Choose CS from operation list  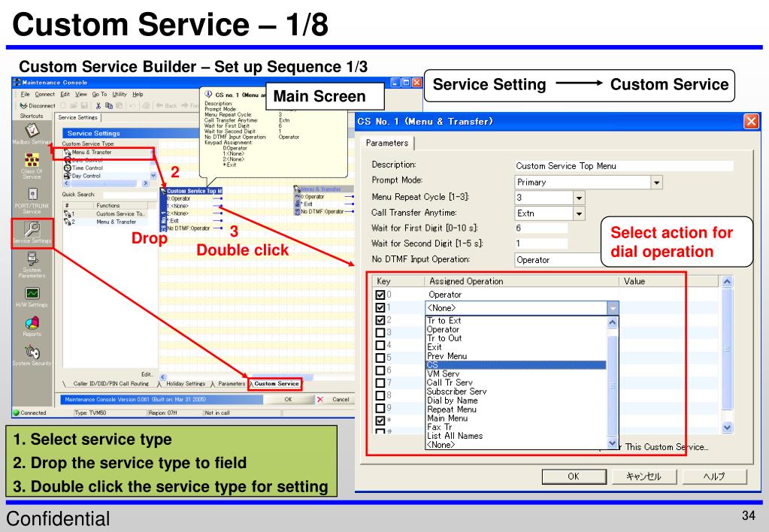[516, 364]
